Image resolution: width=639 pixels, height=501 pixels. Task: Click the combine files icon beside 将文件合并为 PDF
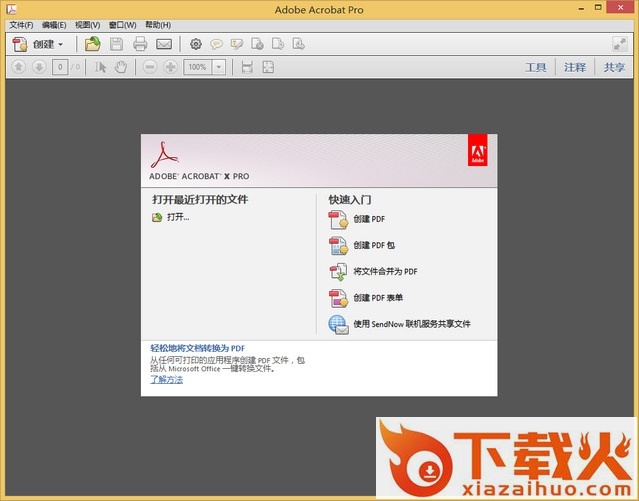click(x=338, y=272)
